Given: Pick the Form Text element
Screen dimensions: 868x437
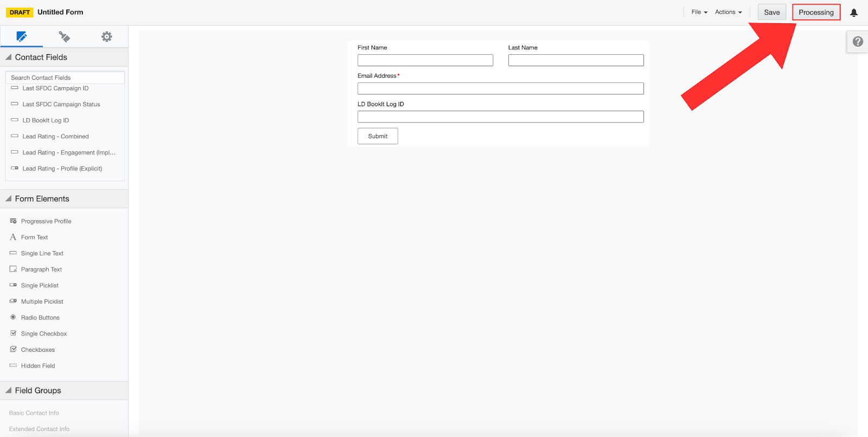Looking at the screenshot, I should click(34, 237).
